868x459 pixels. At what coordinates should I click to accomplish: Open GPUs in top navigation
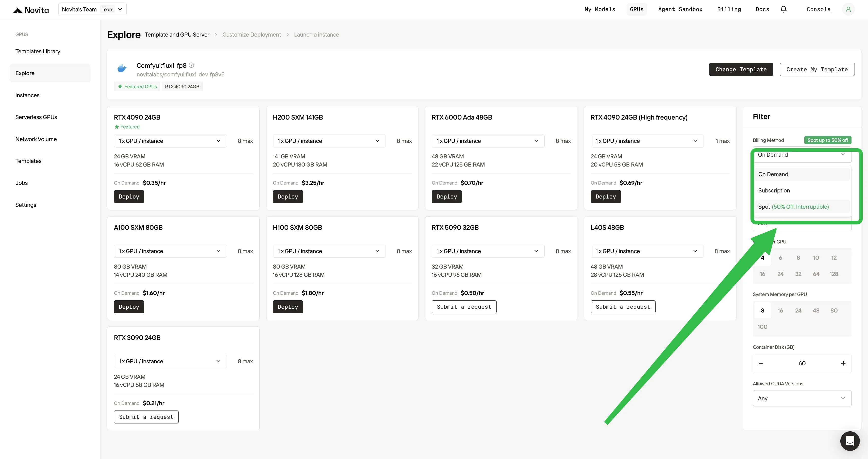click(x=637, y=9)
